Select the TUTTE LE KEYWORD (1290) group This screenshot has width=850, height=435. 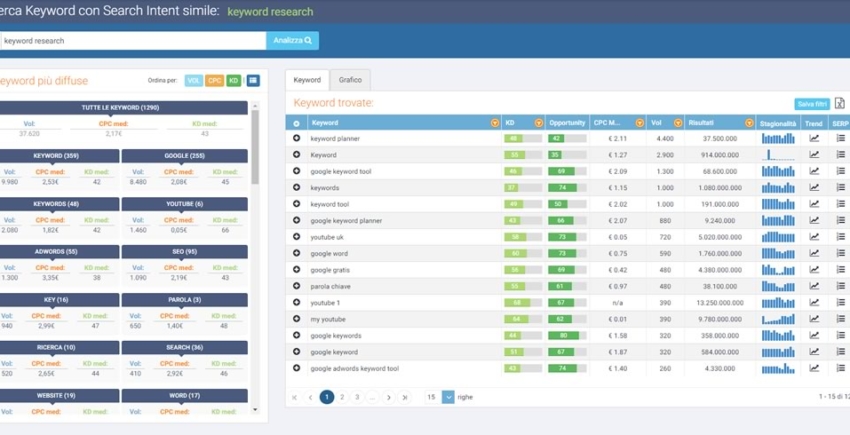pos(124,107)
